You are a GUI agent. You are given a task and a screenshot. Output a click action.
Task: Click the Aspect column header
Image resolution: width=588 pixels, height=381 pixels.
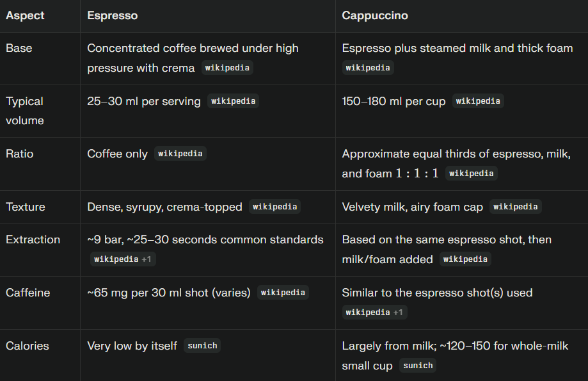26,15
